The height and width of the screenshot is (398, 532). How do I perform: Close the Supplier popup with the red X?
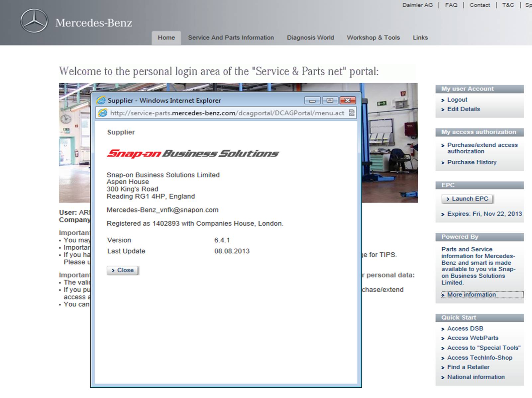click(348, 100)
